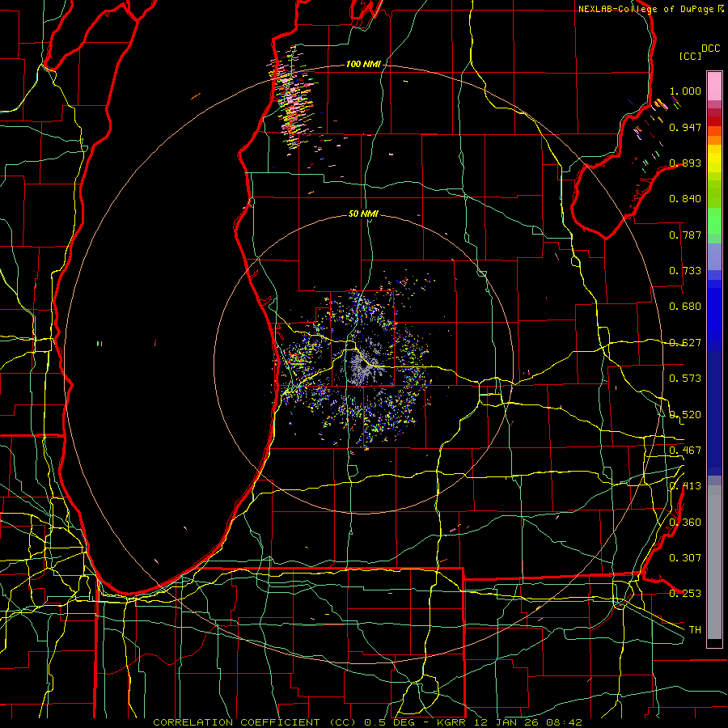The height and width of the screenshot is (728, 728).
Task: Click the pink echo cluster near 100 NMI ring
Action: click(294, 99)
